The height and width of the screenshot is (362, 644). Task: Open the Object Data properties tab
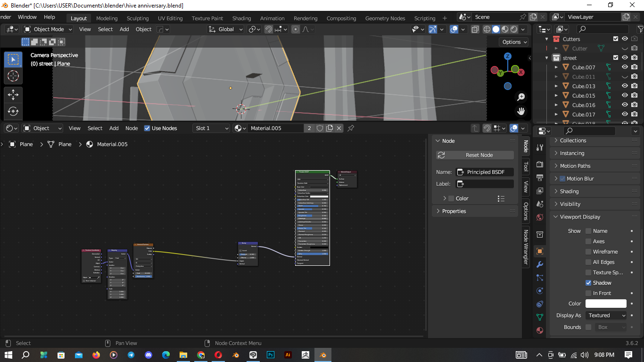540,317
